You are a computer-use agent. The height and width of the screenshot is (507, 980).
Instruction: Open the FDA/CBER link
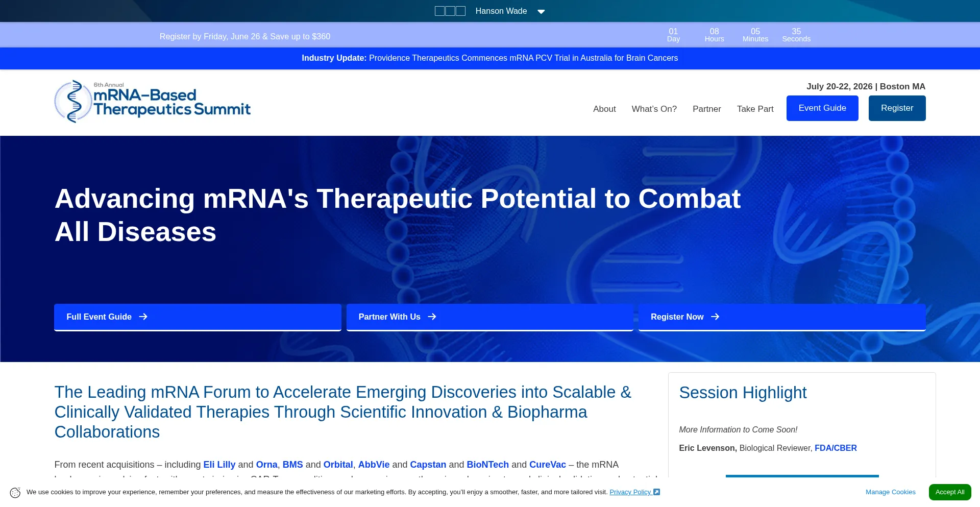click(836, 448)
